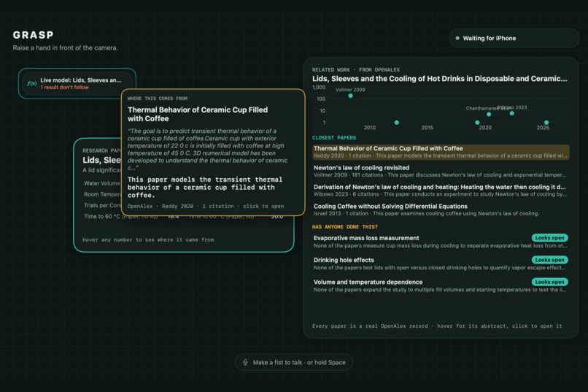This screenshot has width=588, height=392.
Task: Click 'Hover any number' hint in research card
Action: pos(148,239)
